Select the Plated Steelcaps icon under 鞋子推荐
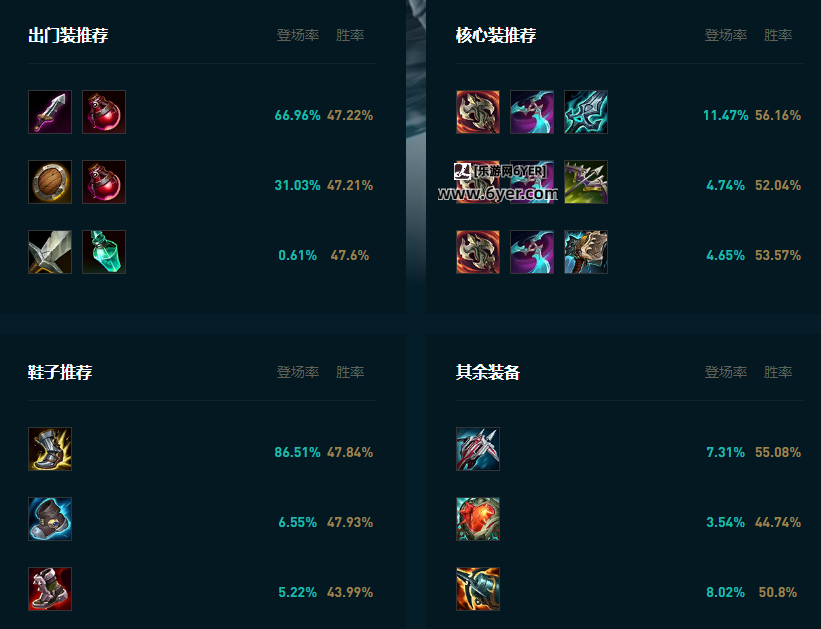821x629 pixels. (50, 449)
